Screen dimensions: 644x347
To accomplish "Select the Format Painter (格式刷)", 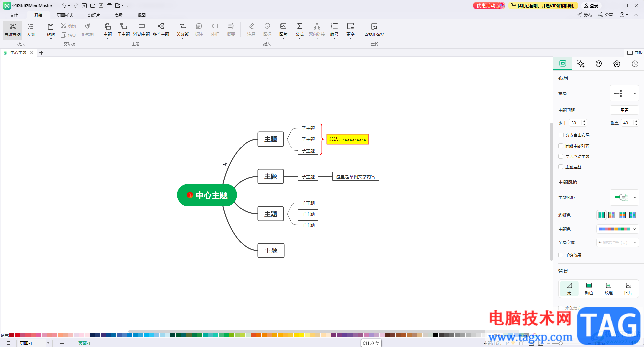I will point(88,30).
